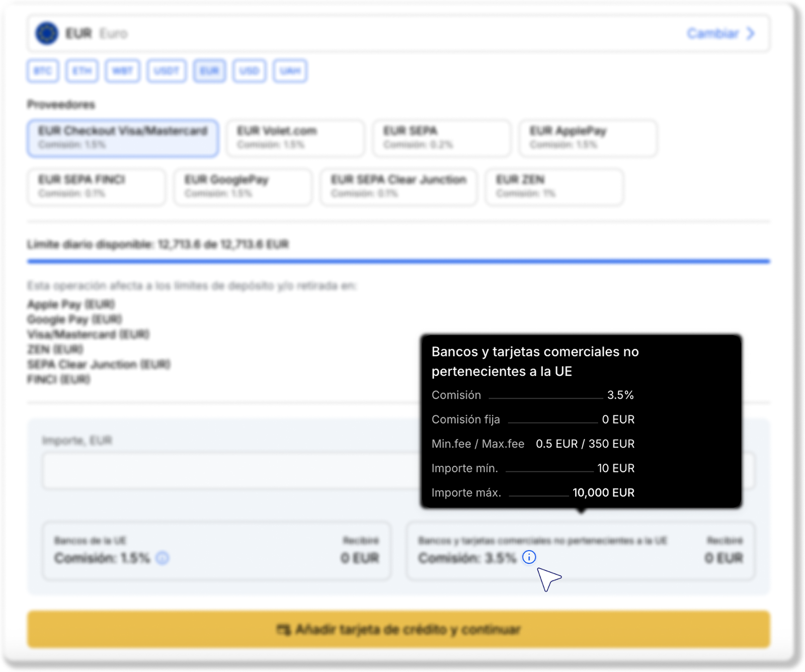
Task: Select the USDT currency chip
Action: 167,71
